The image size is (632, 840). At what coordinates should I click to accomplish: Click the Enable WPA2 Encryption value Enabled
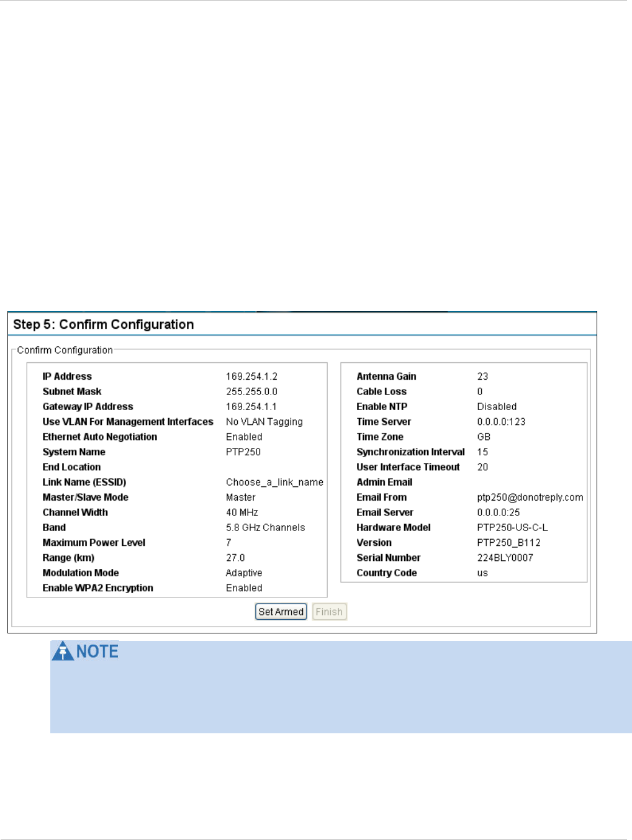tap(244, 588)
